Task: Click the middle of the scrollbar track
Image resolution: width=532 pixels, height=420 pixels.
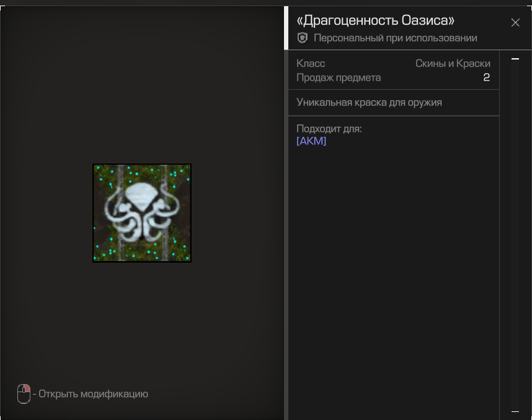Action: pos(515,235)
